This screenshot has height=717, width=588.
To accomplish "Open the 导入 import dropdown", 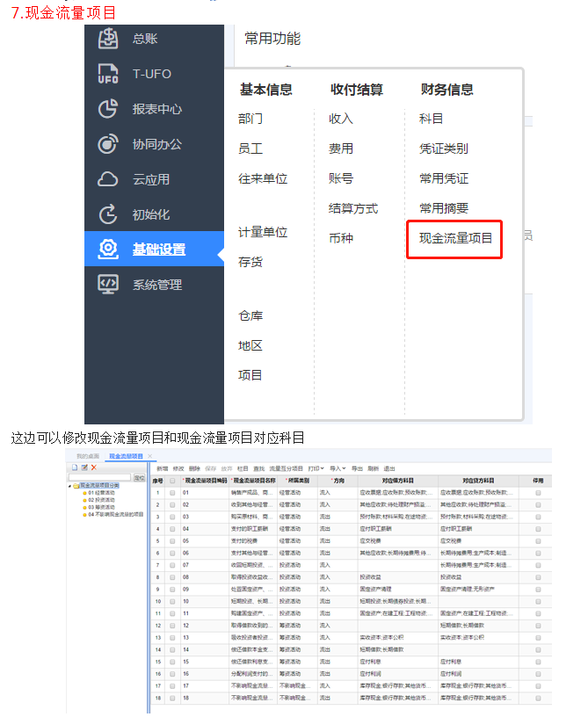I will (338, 468).
